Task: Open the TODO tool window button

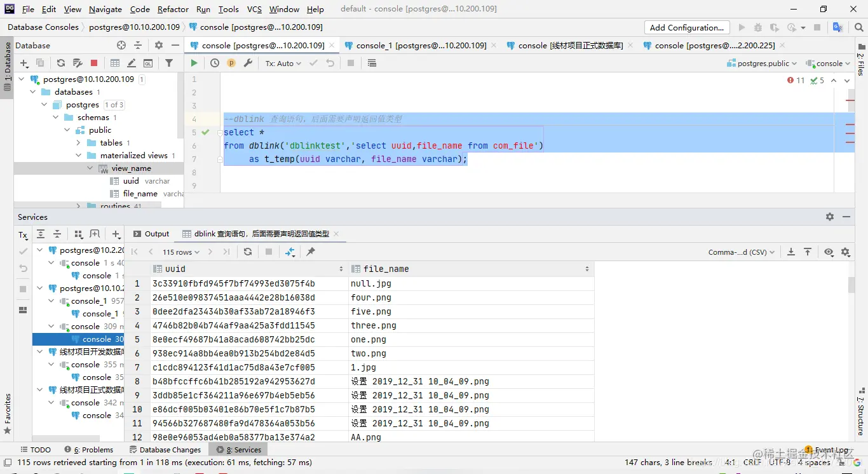Action: point(36,449)
